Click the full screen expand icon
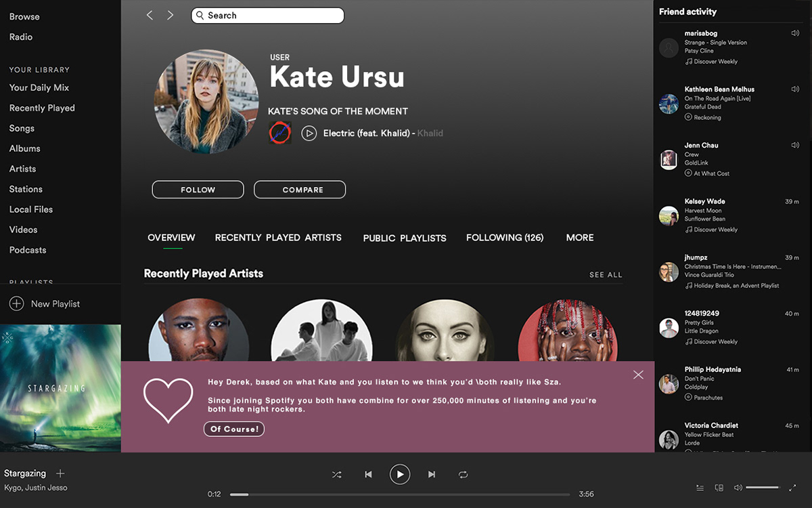The image size is (812, 508). [x=793, y=488]
